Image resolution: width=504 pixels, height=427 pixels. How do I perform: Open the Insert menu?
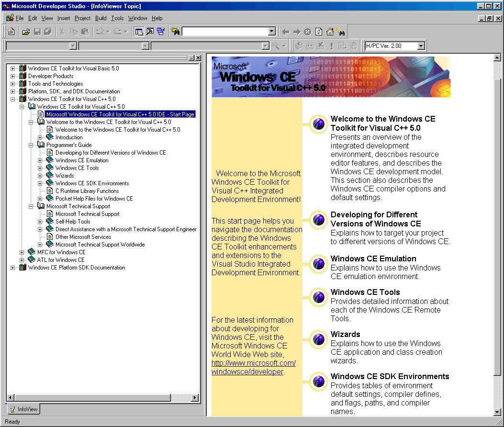pos(64,18)
